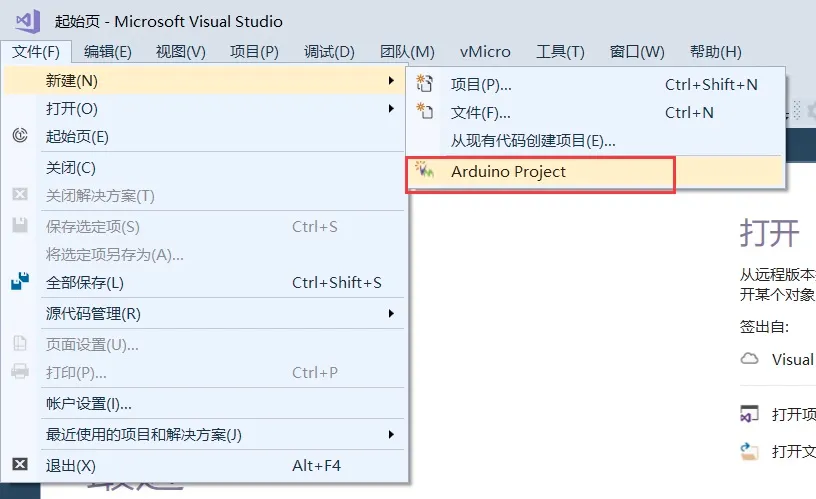Click the New File icon in submenu
Viewport: 816px width, 499px height.
[x=426, y=113]
